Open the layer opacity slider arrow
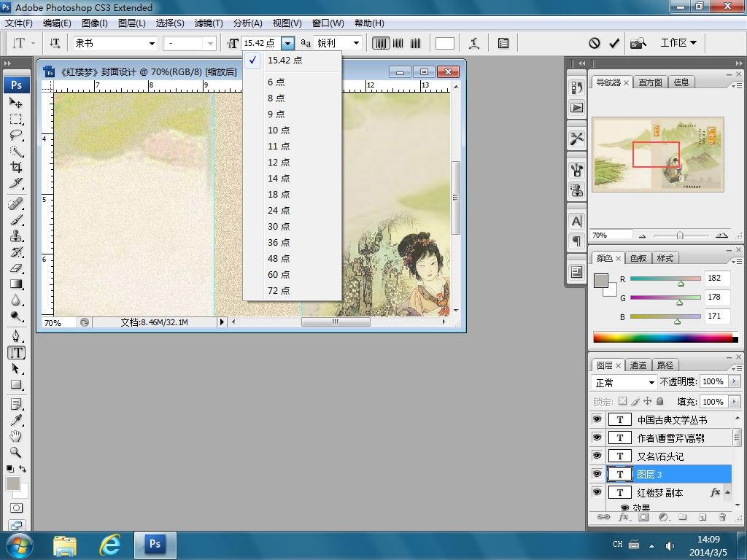Screen dimensions: 747x560 point(734,381)
